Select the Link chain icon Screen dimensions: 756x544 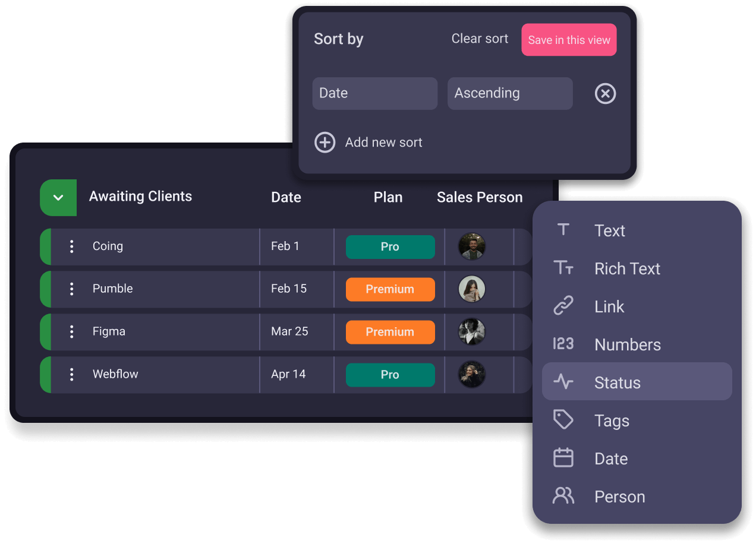coord(563,306)
